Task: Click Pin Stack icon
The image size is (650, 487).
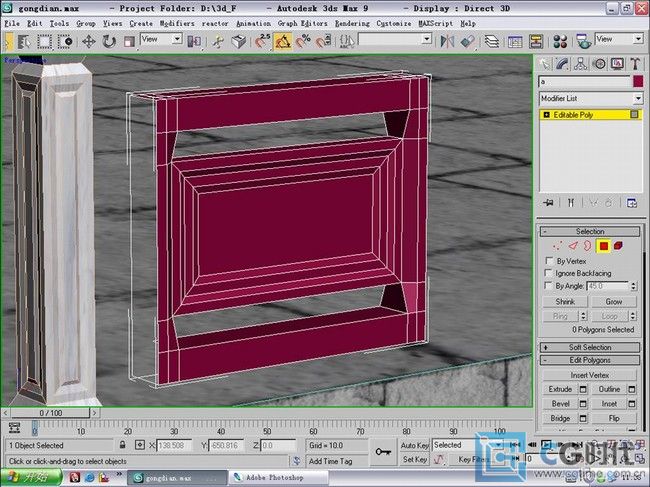Action: (x=548, y=203)
